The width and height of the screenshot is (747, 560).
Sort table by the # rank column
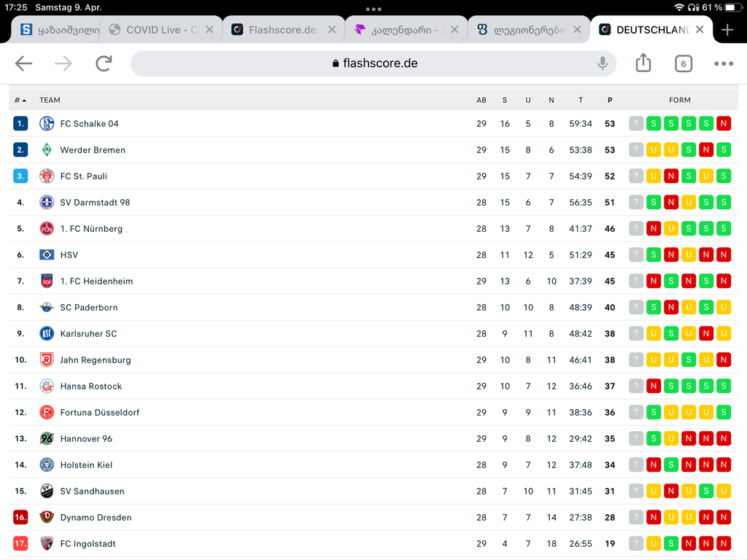coord(20,100)
